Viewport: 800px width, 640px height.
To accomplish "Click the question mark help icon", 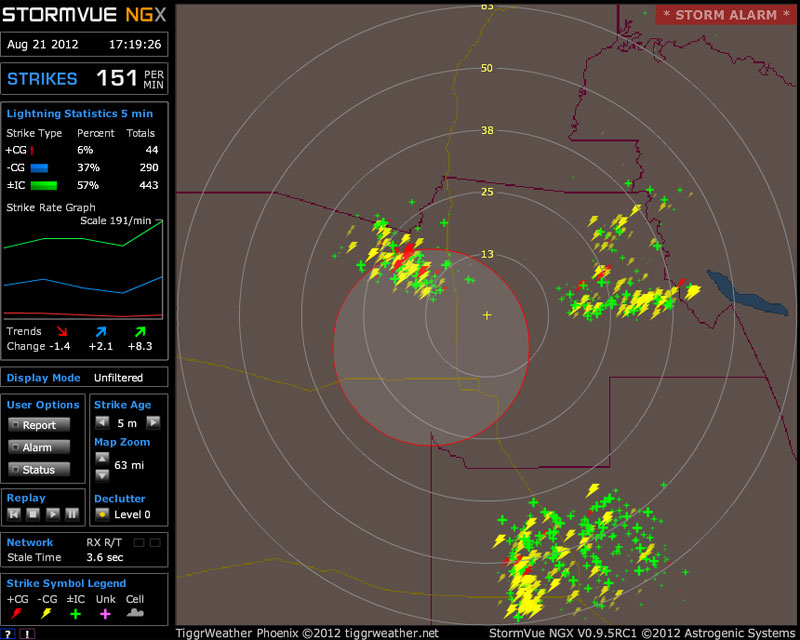I will point(8,634).
